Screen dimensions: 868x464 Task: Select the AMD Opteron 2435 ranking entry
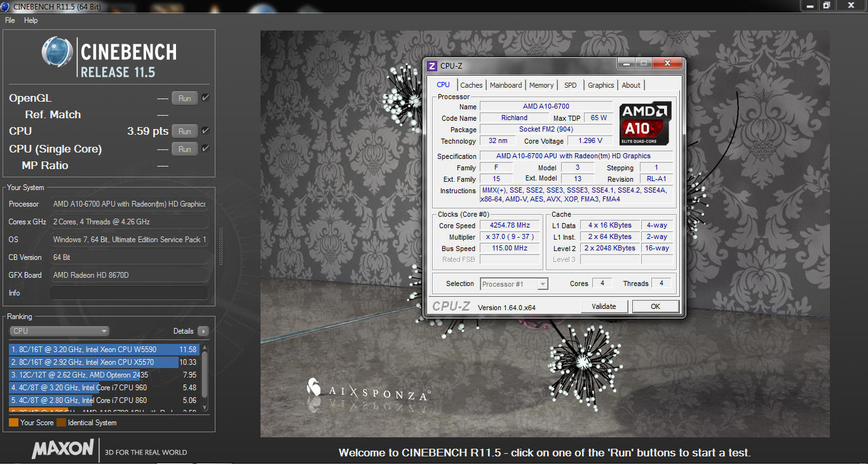coord(104,375)
